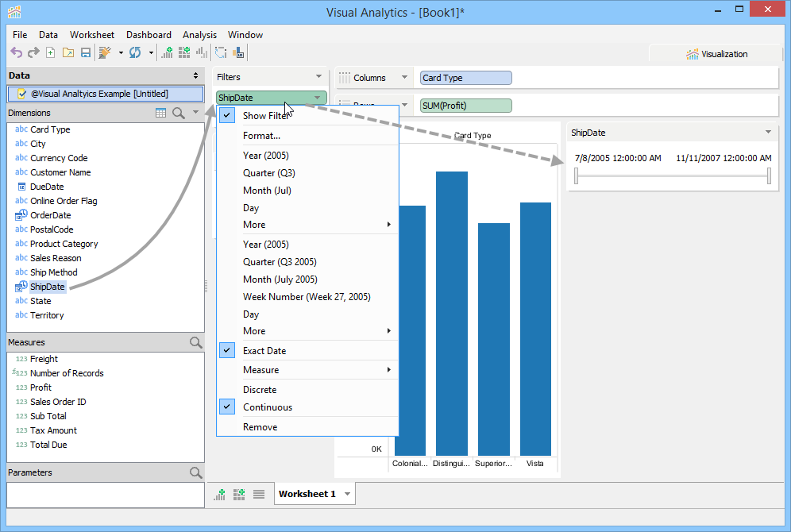Screen dimensions: 791x532
Task: Click the dashed-square swap toolbar icon
Action: 221,52
